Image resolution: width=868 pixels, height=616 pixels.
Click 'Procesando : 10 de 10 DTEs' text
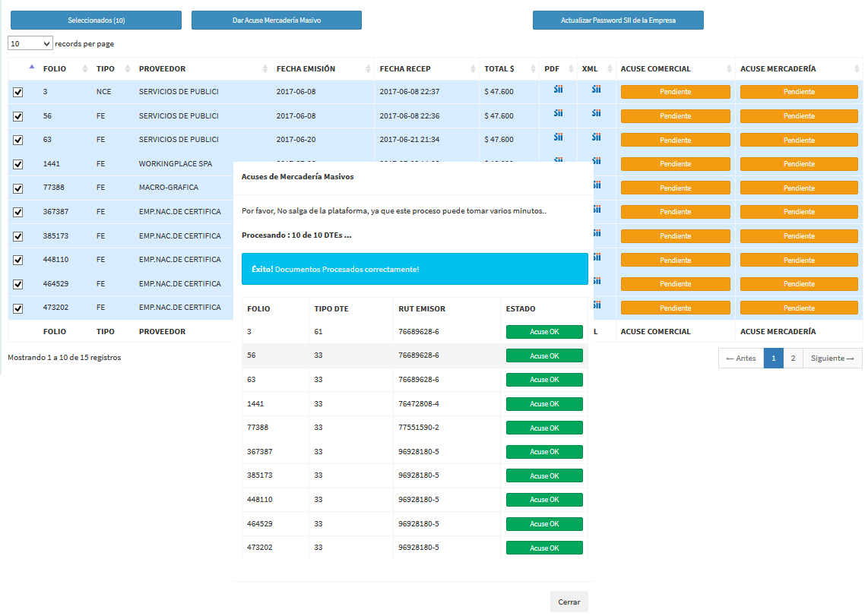tap(296, 235)
